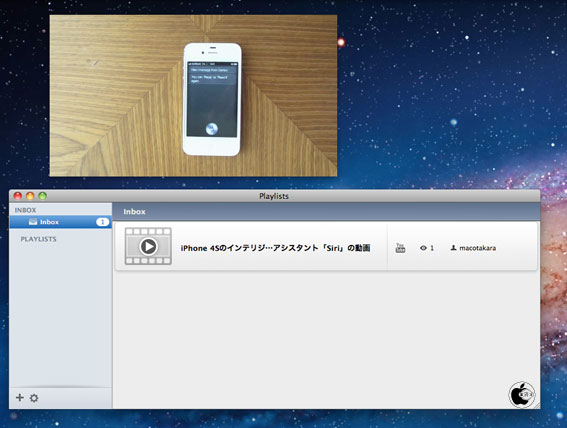
Task: Click the Inbox header in main pane
Action: pos(134,211)
